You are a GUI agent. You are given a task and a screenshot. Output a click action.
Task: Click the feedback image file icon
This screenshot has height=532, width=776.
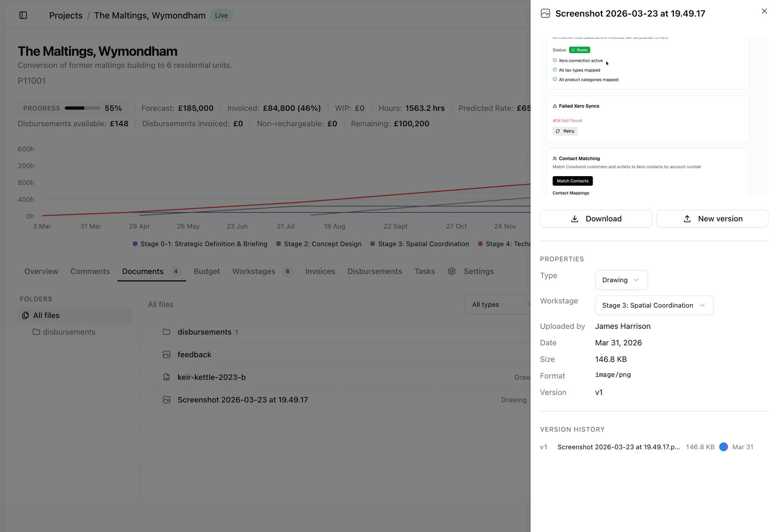(x=167, y=355)
